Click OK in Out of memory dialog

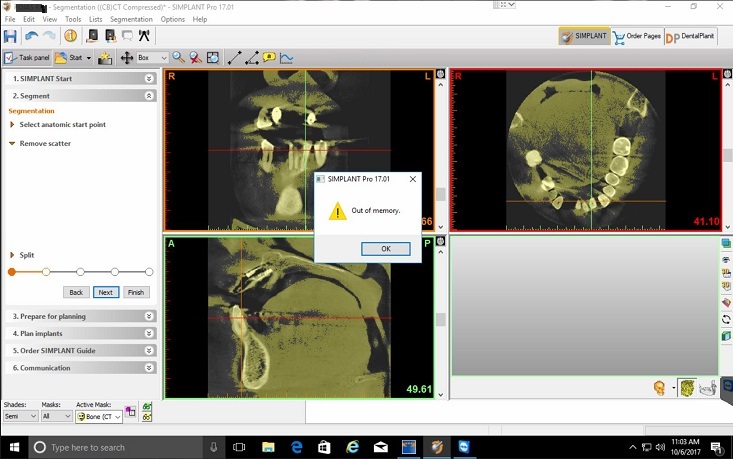tap(385, 248)
